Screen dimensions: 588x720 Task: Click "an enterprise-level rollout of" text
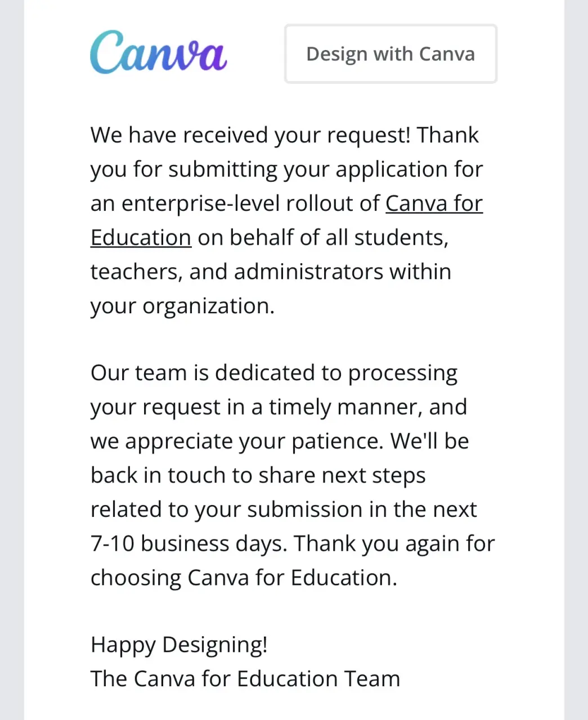[x=235, y=204]
